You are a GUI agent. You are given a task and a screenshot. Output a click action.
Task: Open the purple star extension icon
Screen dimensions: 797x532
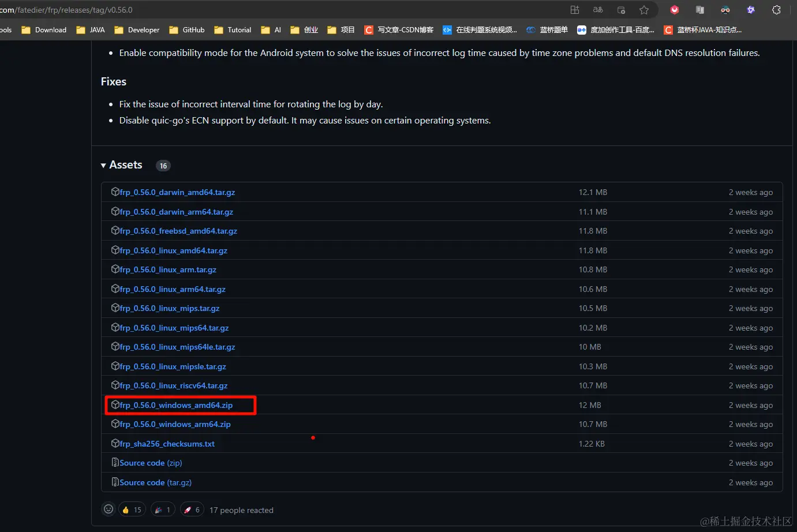tap(751, 10)
